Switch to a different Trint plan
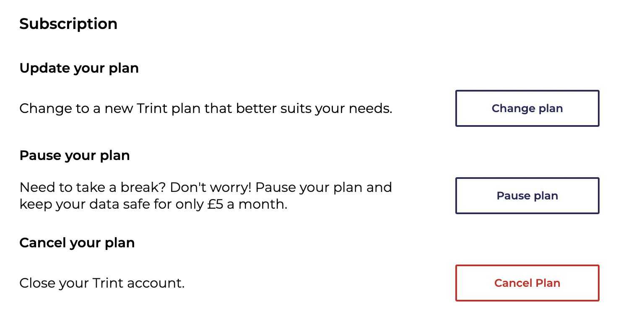 tap(527, 108)
